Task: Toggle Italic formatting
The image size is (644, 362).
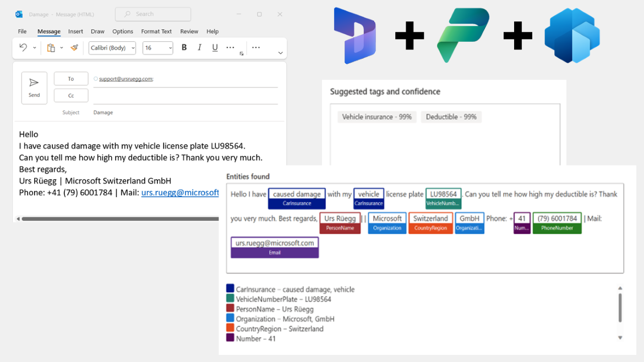Action: [199, 48]
